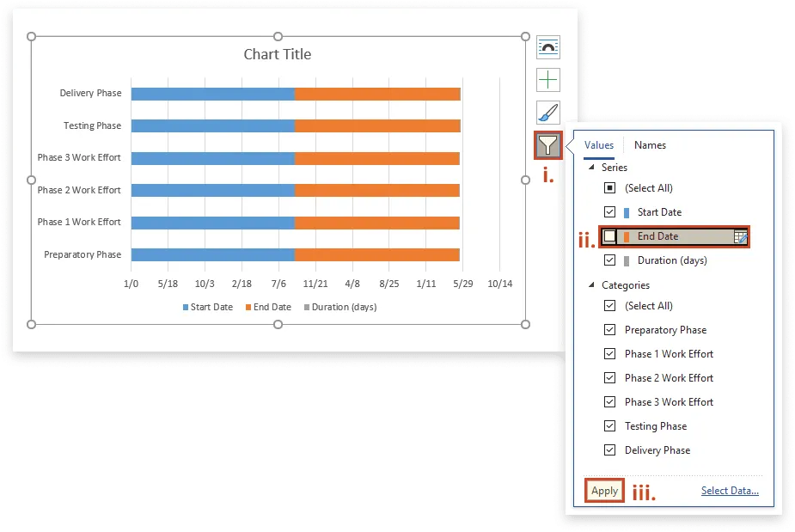This screenshot has height=532, width=795.
Task: Click the blue Start Date series color marker in filter list
Action: point(627,212)
